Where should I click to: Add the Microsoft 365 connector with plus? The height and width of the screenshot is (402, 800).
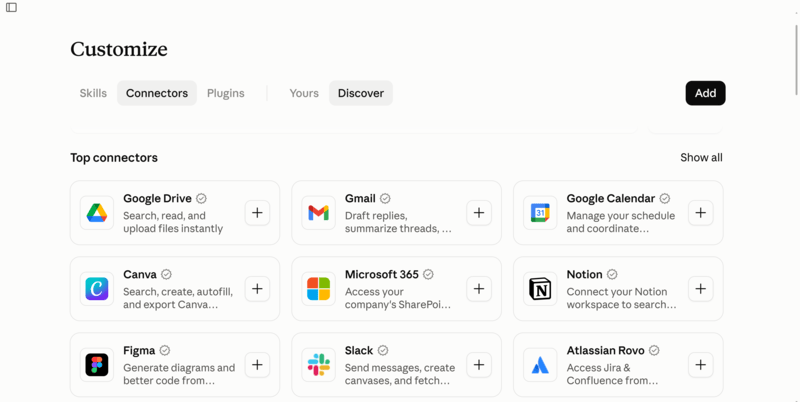click(479, 289)
